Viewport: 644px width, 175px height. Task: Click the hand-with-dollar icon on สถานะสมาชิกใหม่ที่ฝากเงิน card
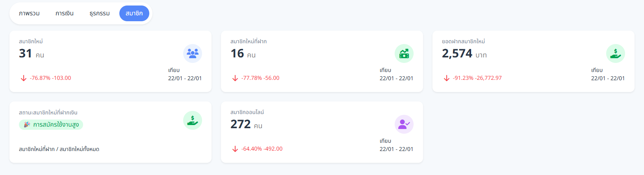193,120
